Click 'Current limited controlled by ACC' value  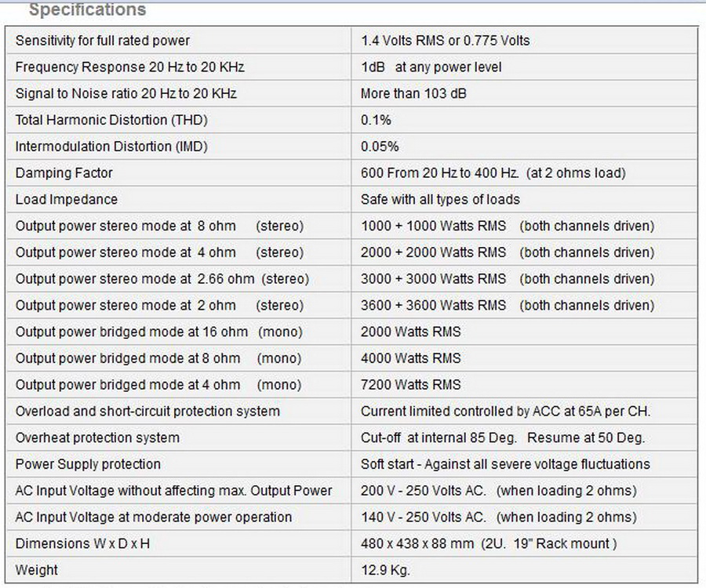point(506,412)
